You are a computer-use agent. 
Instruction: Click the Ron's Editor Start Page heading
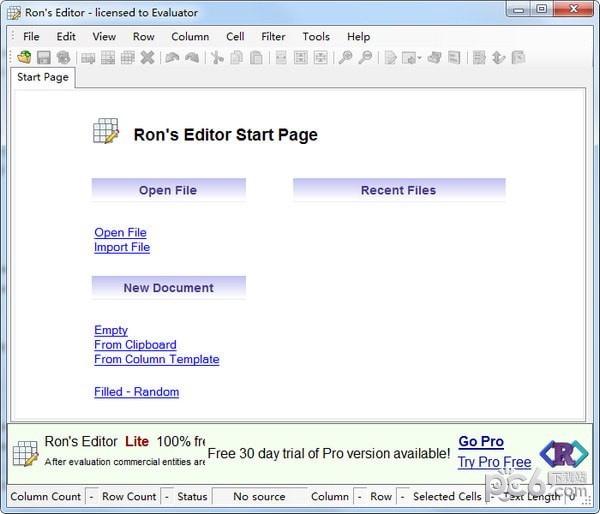pyautogui.click(x=226, y=135)
